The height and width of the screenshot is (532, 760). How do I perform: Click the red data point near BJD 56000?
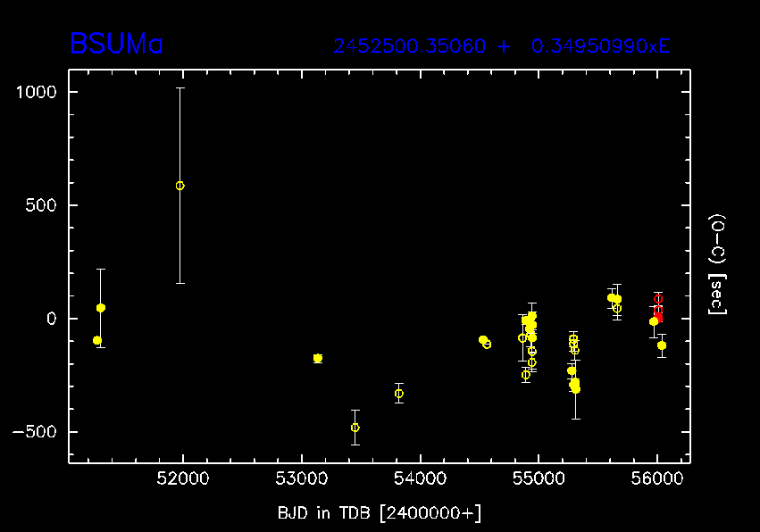tap(658, 311)
